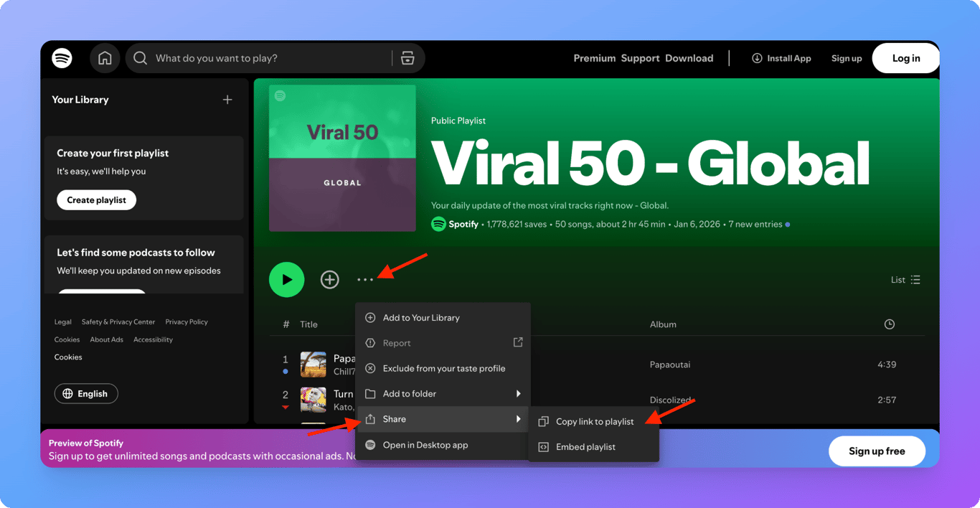Open the three-dots options menu
Screen dimensions: 980x508
[x=366, y=280]
